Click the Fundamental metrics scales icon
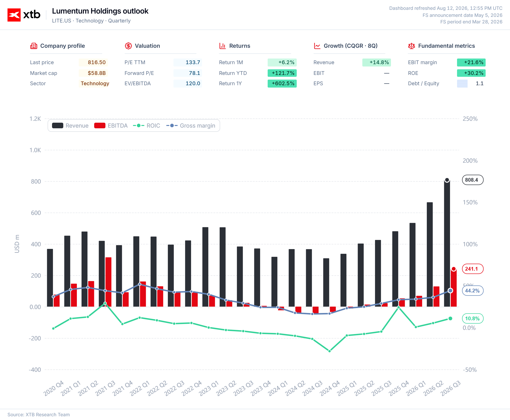 pyautogui.click(x=411, y=46)
